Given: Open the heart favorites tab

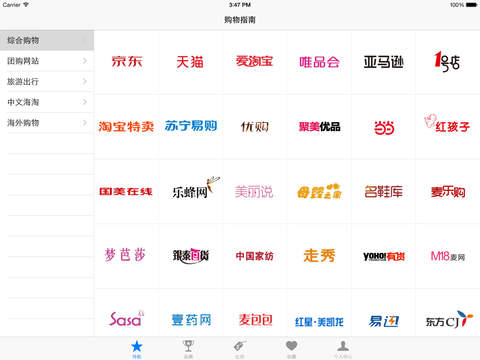Looking at the screenshot, I should click(291, 349).
